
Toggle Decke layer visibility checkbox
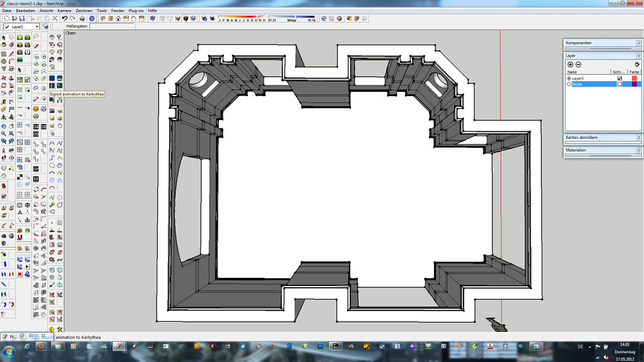619,84
